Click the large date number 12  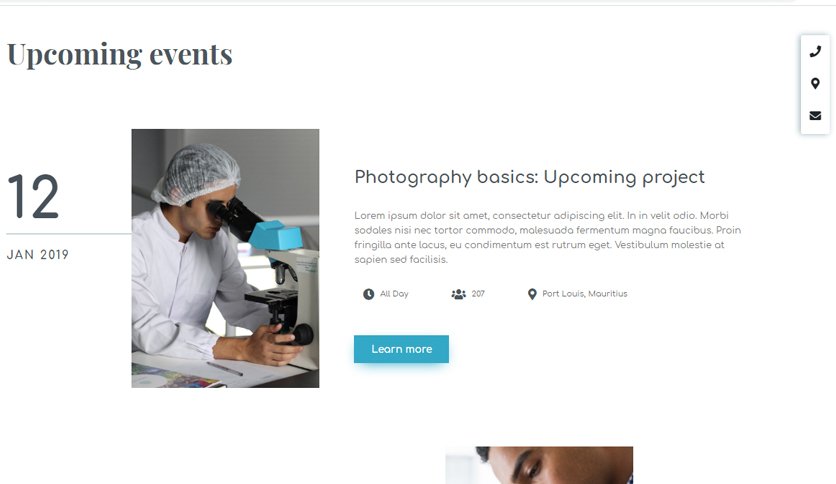click(x=33, y=197)
